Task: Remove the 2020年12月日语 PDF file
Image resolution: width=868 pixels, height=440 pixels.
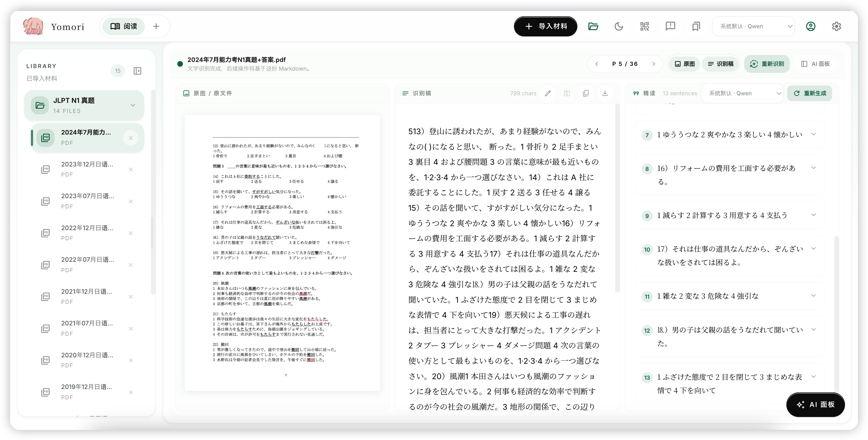Action: 131,360
